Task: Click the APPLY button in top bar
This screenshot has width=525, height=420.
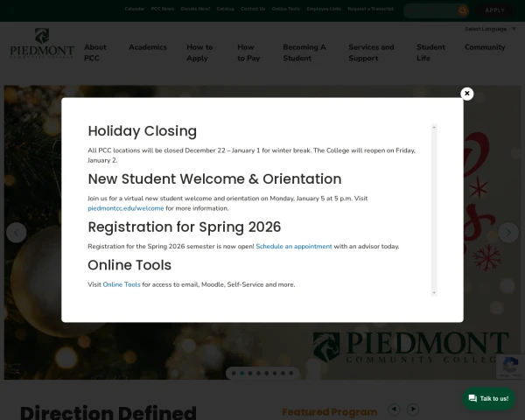Action: click(x=495, y=10)
